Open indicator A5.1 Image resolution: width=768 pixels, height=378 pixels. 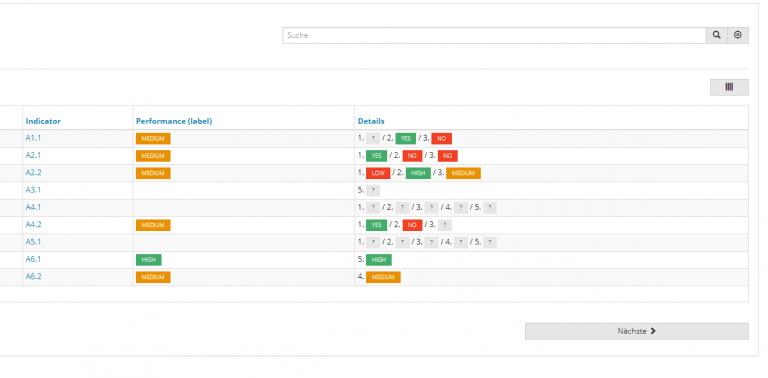tap(33, 242)
